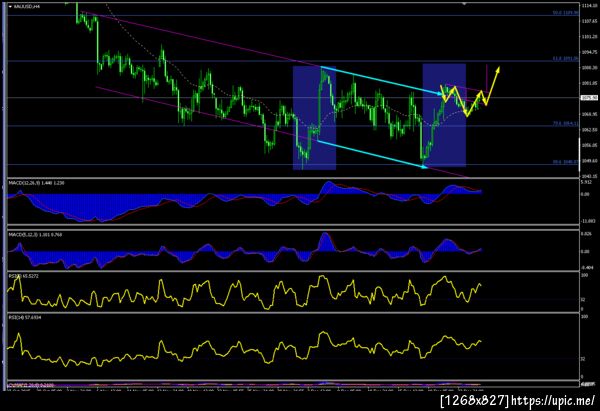
Task: Click the 78.6 Fibonacci level label
Action: point(566,124)
